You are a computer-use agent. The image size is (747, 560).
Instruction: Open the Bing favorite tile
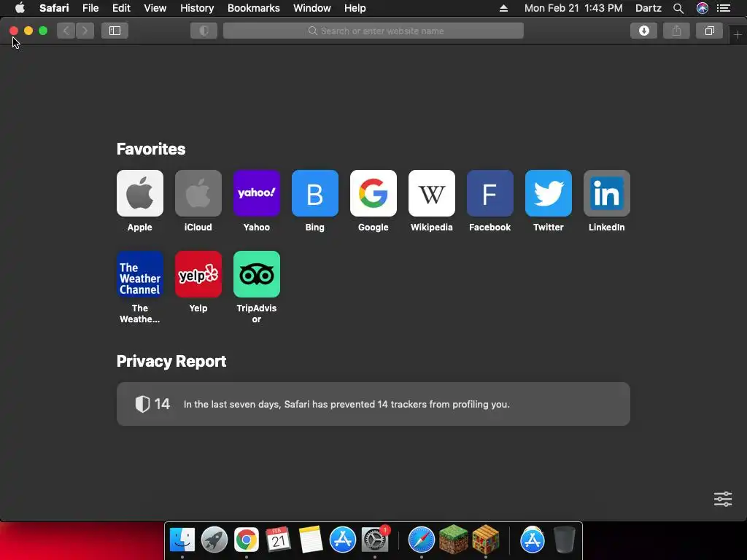coord(315,193)
